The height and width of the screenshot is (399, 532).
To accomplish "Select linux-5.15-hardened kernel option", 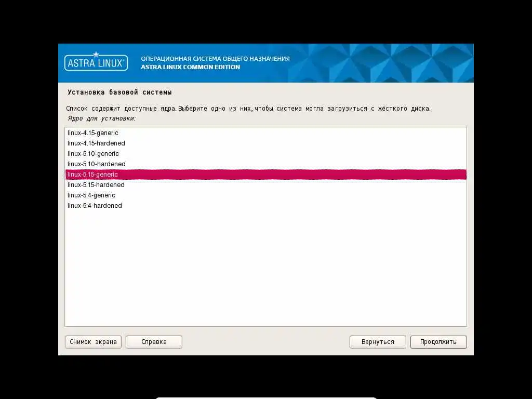I will coord(265,185).
